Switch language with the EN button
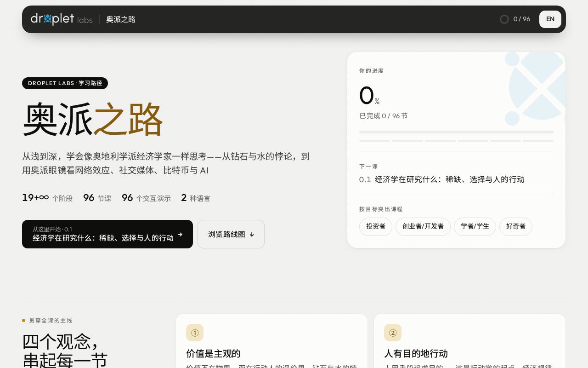 click(x=550, y=19)
